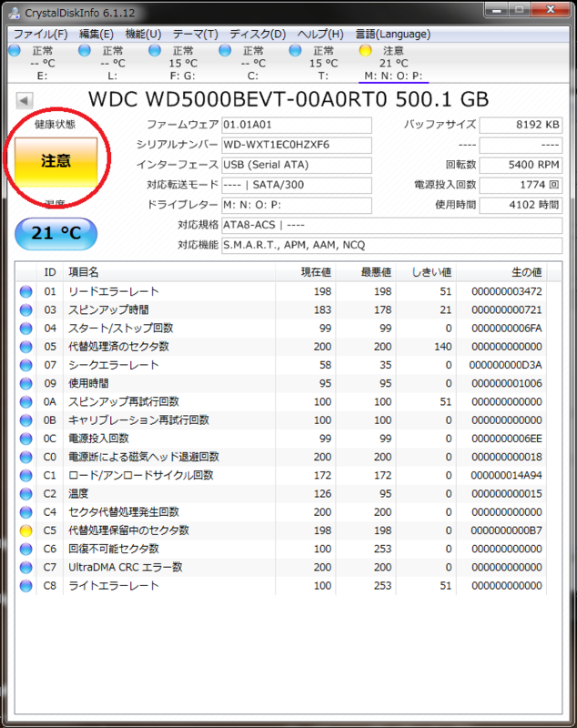Click the transfer mode field SATA/300
The image size is (577, 728).
[297, 185]
